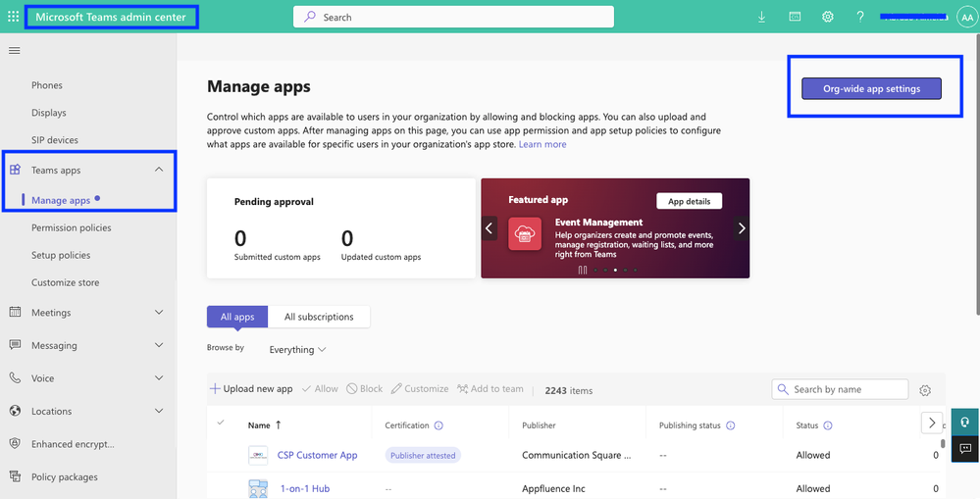Click the Publisher column header

point(539,425)
